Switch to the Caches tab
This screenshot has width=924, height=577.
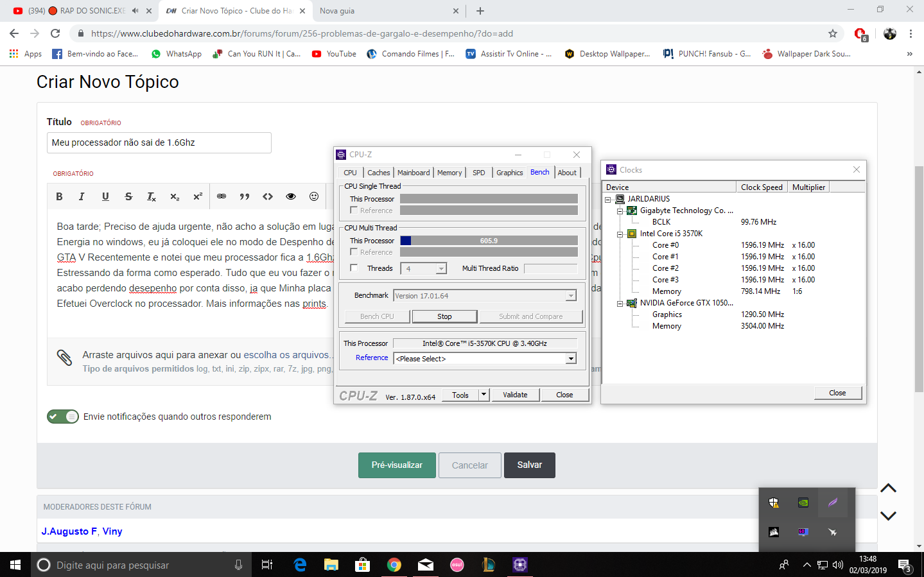pyautogui.click(x=378, y=173)
